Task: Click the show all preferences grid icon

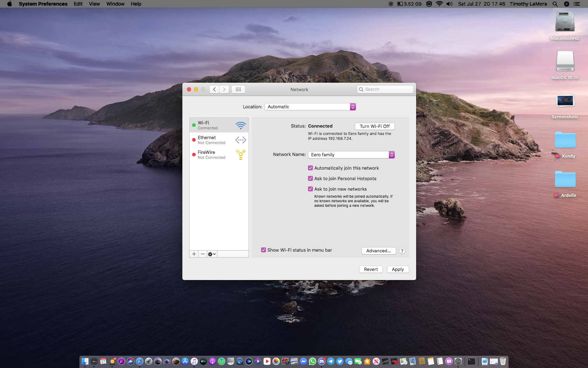Action: (x=238, y=89)
